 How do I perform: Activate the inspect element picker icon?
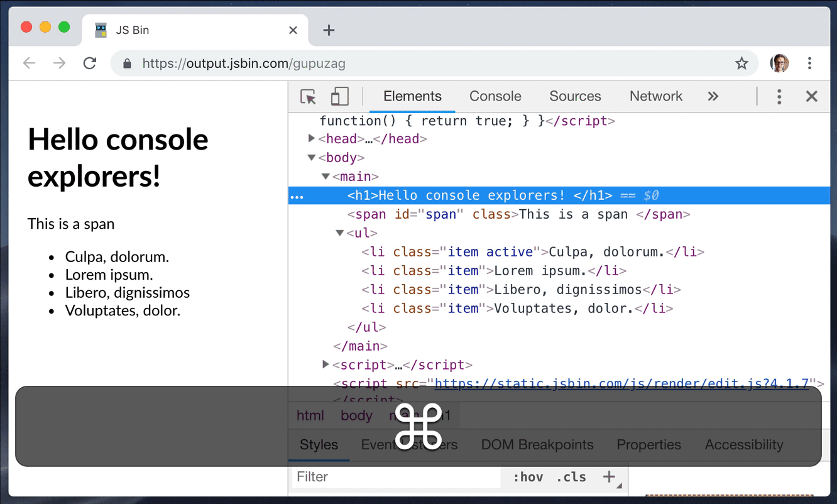coord(308,97)
